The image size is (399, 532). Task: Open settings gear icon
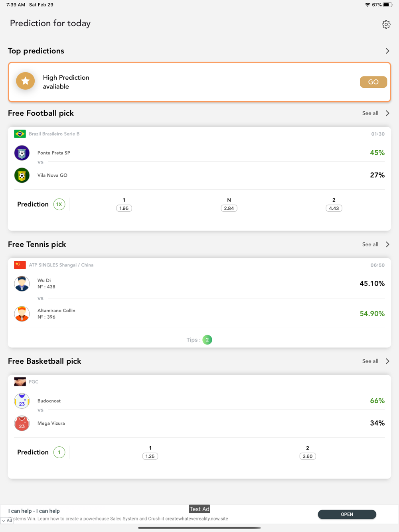tap(386, 24)
